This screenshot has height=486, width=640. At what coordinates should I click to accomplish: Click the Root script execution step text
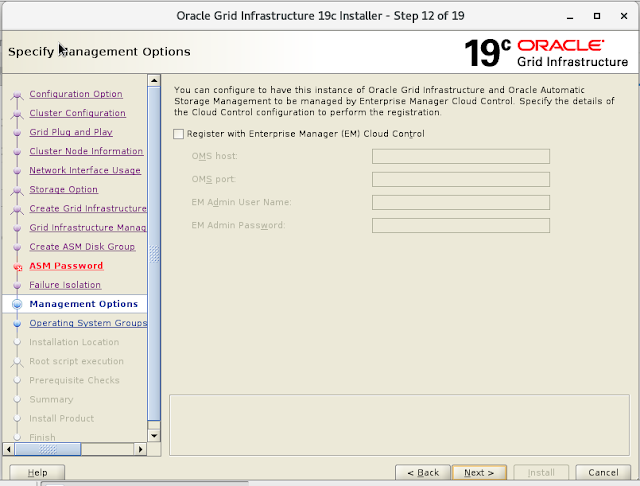(76, 362)
